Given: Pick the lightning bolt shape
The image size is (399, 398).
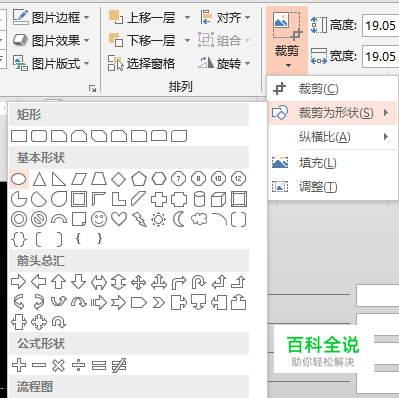Looking at the screenshot, I should tap(139, 219).
